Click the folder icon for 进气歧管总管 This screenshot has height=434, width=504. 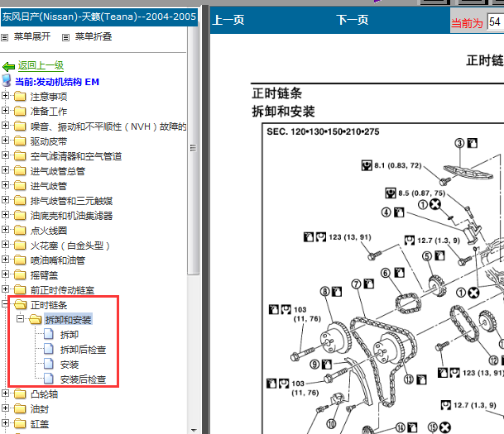pyautogui.click(x=20, y=170)
